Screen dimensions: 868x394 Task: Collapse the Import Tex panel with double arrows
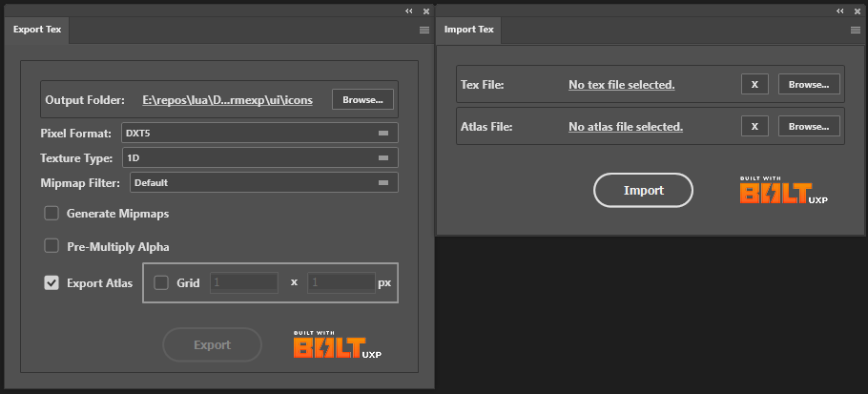[840, 10]
